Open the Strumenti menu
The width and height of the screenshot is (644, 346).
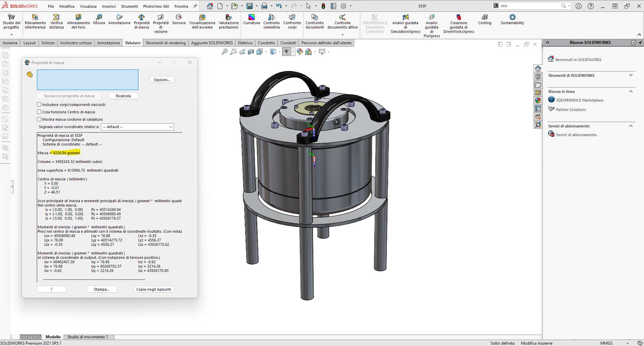(129, 6)
